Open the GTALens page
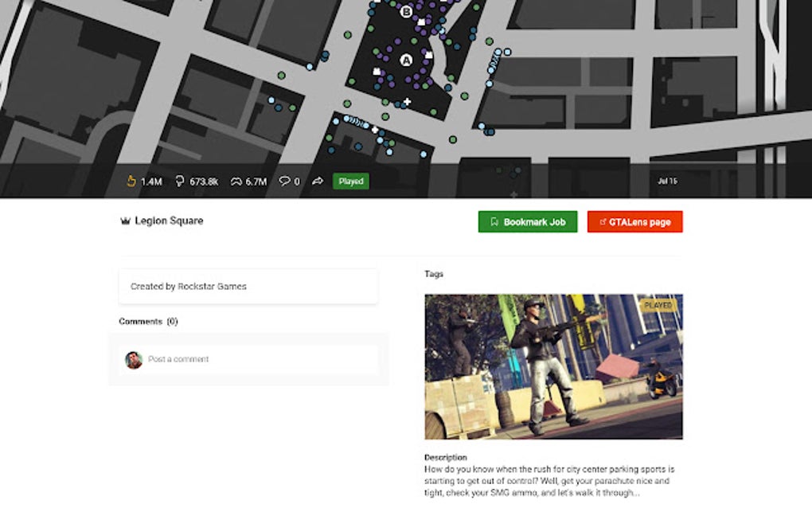This screenshot has width=812, height=508. pyautogui.click(x=634, y=222)
